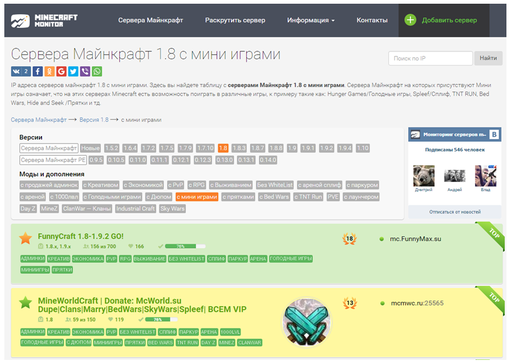Share via Odnoklassniki orange icon
Image resolution: width=512 pixels, height=363 pixels.
point(49,71)
